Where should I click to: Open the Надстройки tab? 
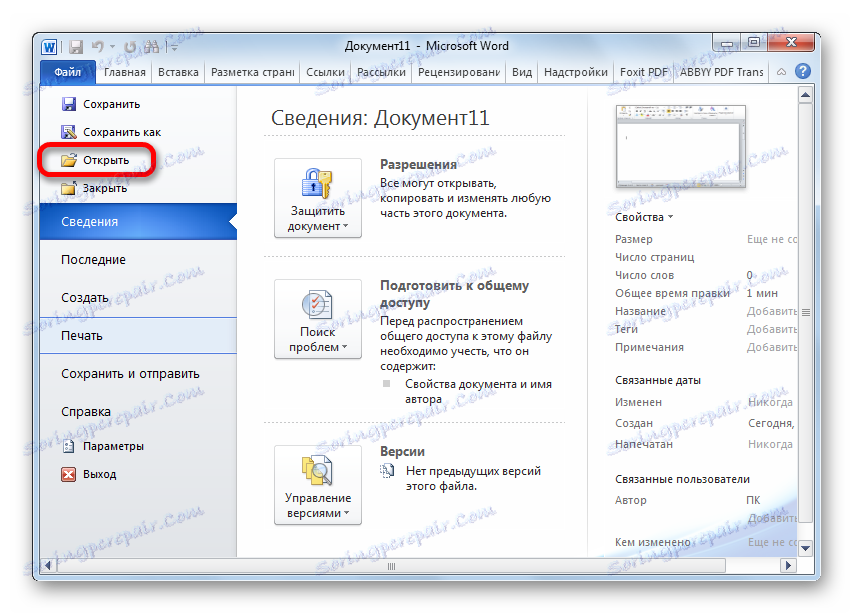[x=576, y=72]
